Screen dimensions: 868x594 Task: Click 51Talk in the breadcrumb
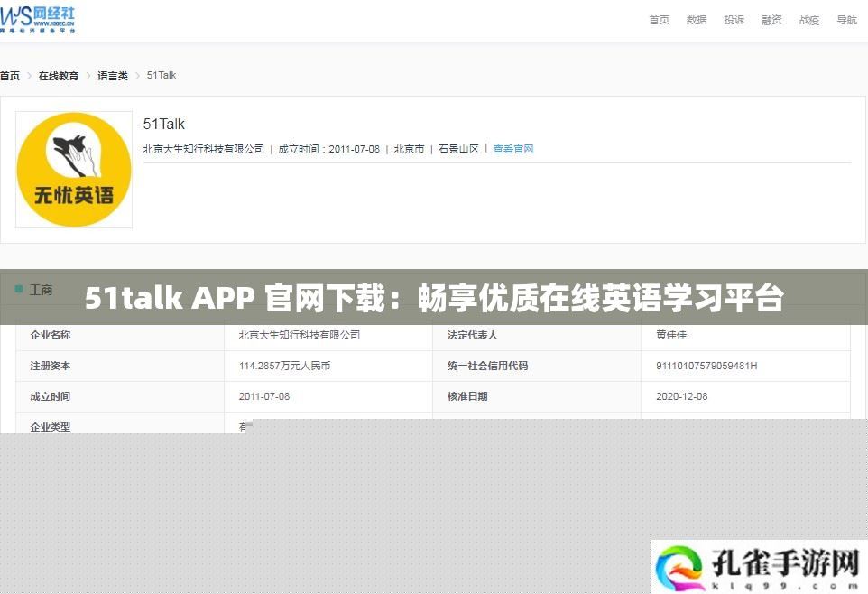162,75
